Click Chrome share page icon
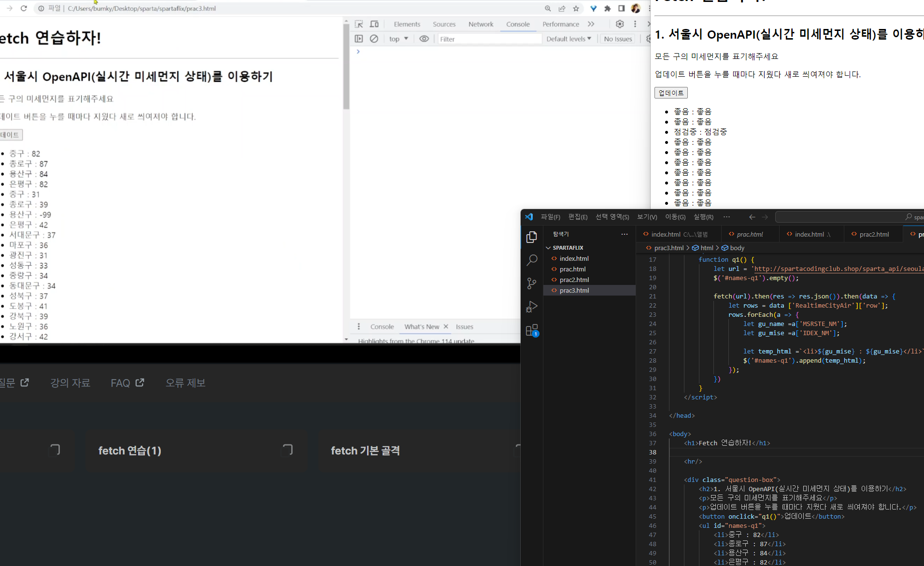This screenshot has height=566, width=924. (x=562, y=8)
